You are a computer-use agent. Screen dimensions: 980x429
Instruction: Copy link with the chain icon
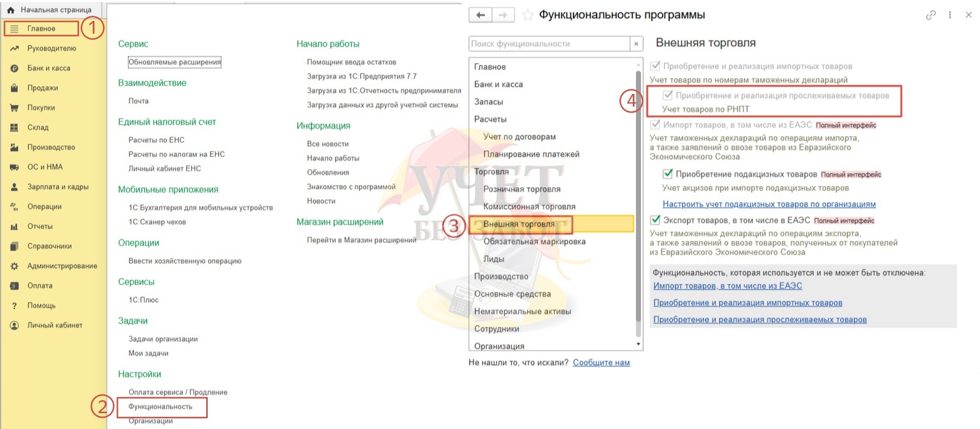(x=931, y=15)
